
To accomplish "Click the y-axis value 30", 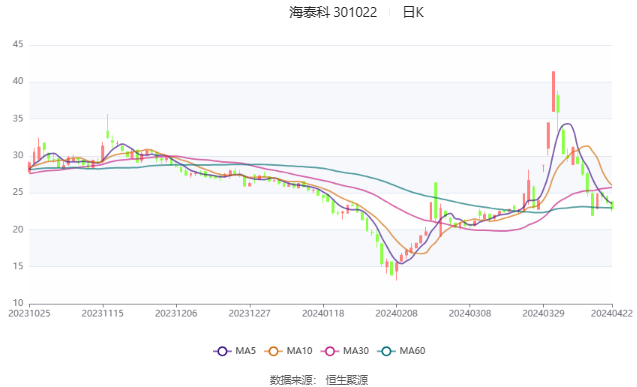I will pyautogui.click(x=18, y=155).
